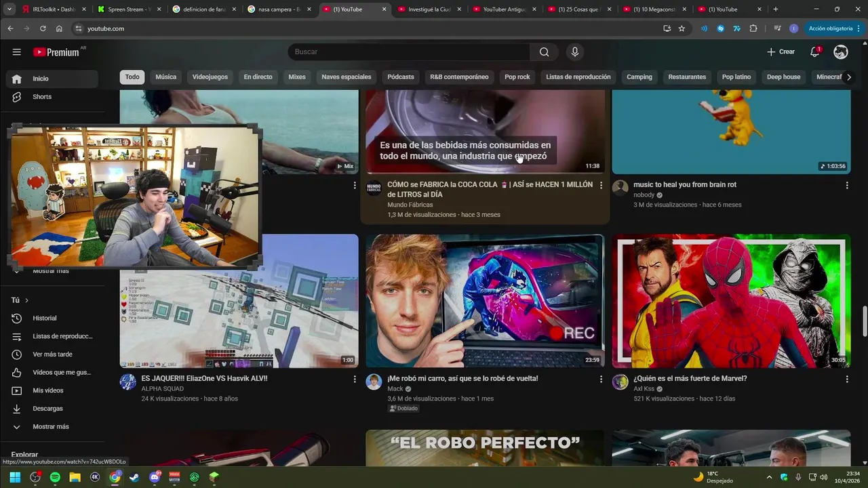Bookmark this page with the star
The width and height of the screenshot is (868, 488).
tap(682, 28)
